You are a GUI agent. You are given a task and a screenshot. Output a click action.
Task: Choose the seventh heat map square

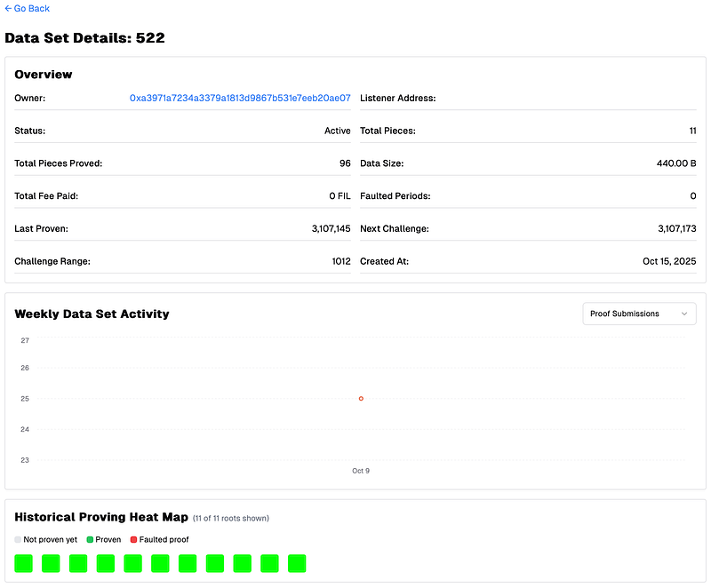click(188, 563)
